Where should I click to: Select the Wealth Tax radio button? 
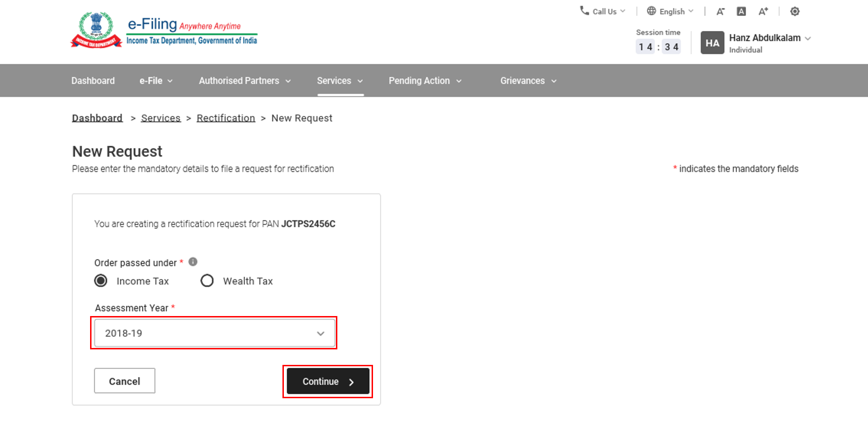[x=207, y=281]
